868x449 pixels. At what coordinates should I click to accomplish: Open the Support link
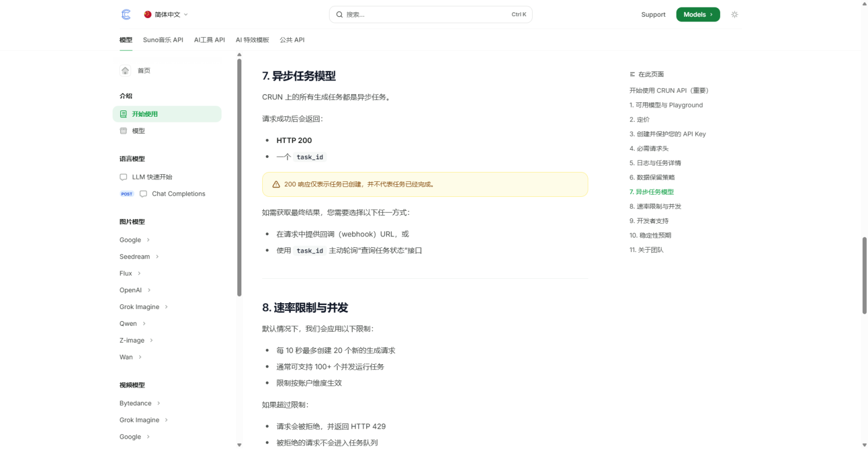pyautogui.click(x=653, y=15)
